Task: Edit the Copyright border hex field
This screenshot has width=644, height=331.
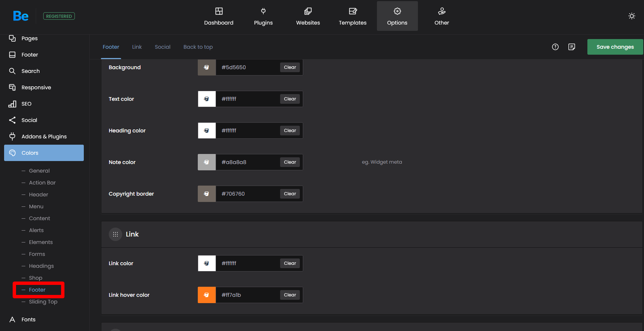Action: (248, 194)
